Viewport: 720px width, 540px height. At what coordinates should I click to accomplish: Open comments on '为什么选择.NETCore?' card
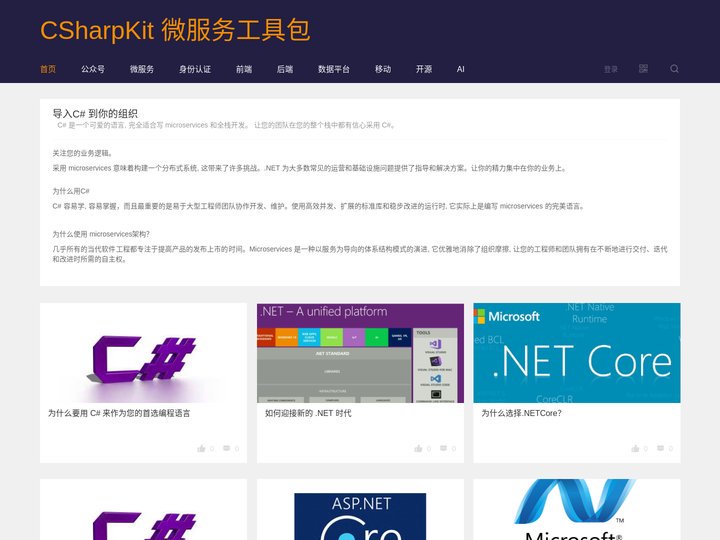click(x=660, y=448)
